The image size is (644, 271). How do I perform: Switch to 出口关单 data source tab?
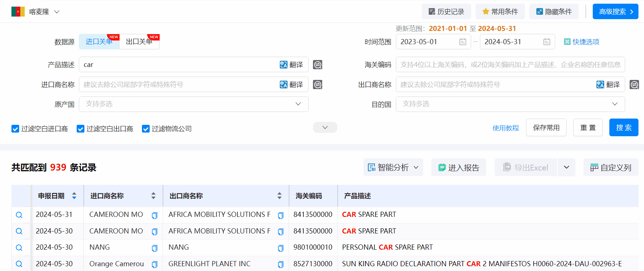pyautogui.click(x=139, y=42)
